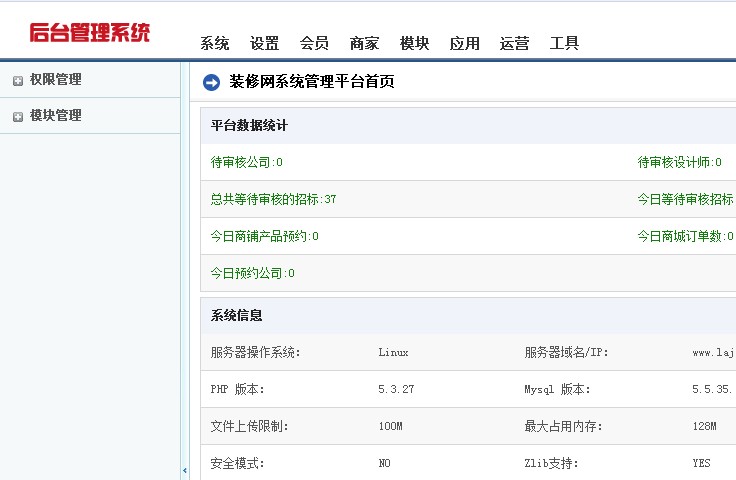736x480 pixels.
Task: Open the 模块 menu
Action: coord(415,43)
